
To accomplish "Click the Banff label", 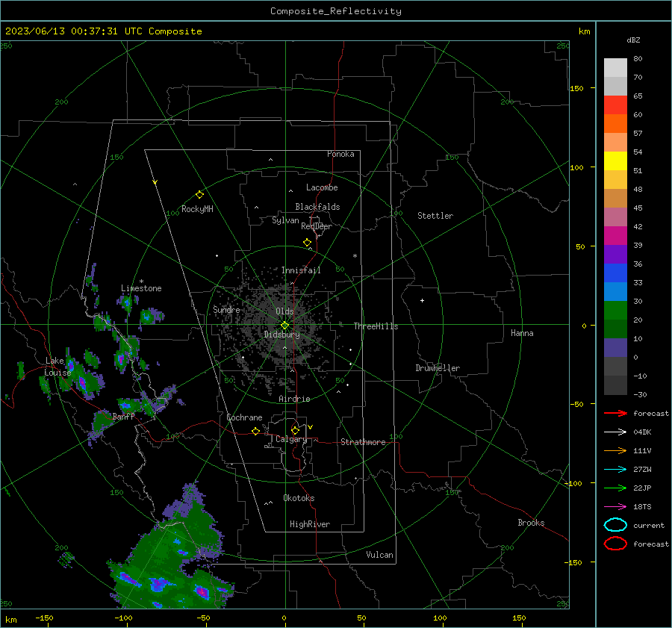I will tap(123, 416).
